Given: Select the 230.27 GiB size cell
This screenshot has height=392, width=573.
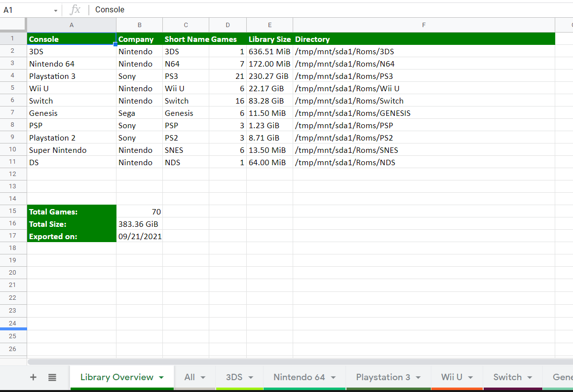Looking at the screenshot, I should (269, 76).
